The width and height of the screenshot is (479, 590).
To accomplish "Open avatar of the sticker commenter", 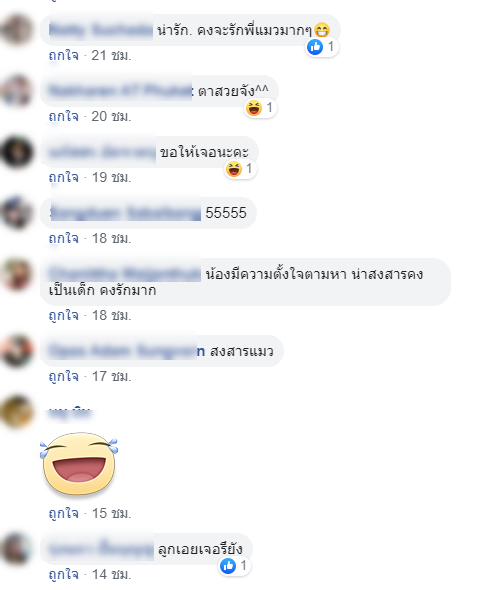I will (x=17, y=411).
